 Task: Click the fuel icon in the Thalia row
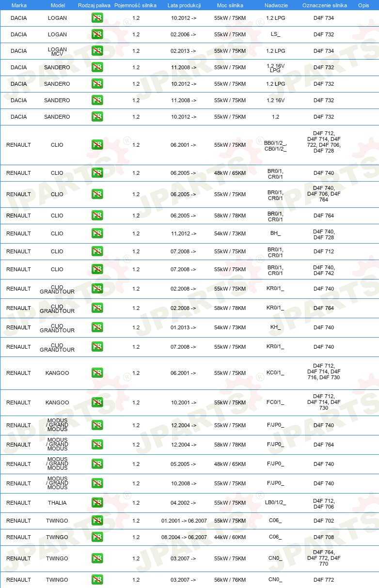click(97, 503)
